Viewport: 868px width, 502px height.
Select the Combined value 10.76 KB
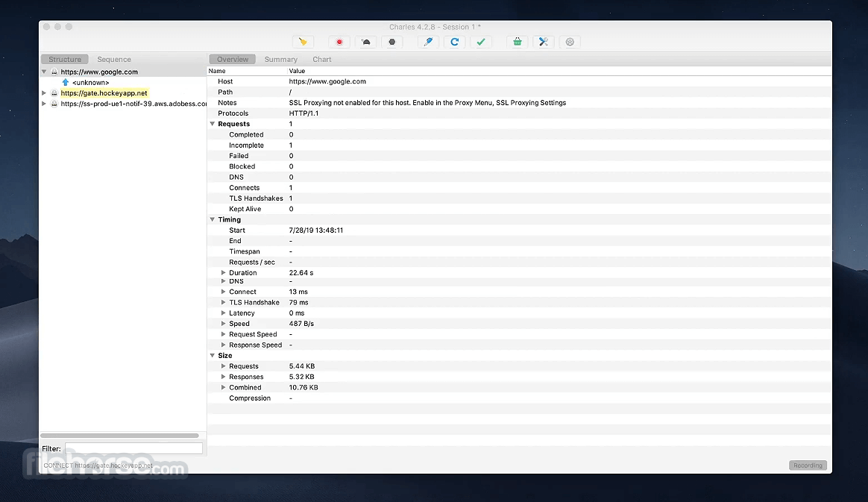point(304,387)
